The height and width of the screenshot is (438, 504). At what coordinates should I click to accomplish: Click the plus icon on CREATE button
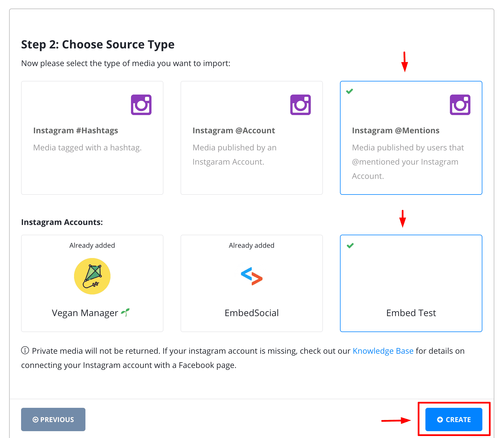click(440, 419)
